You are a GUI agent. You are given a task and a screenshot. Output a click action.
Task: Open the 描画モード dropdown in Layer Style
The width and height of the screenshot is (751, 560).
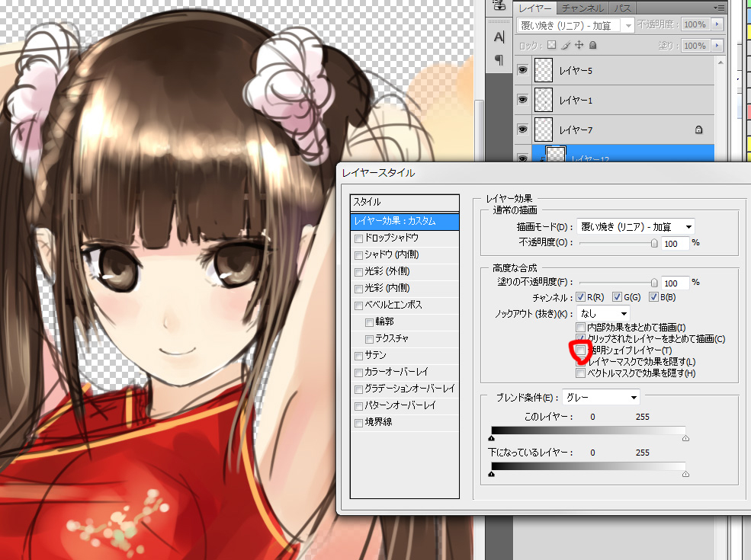pos(636,227)
